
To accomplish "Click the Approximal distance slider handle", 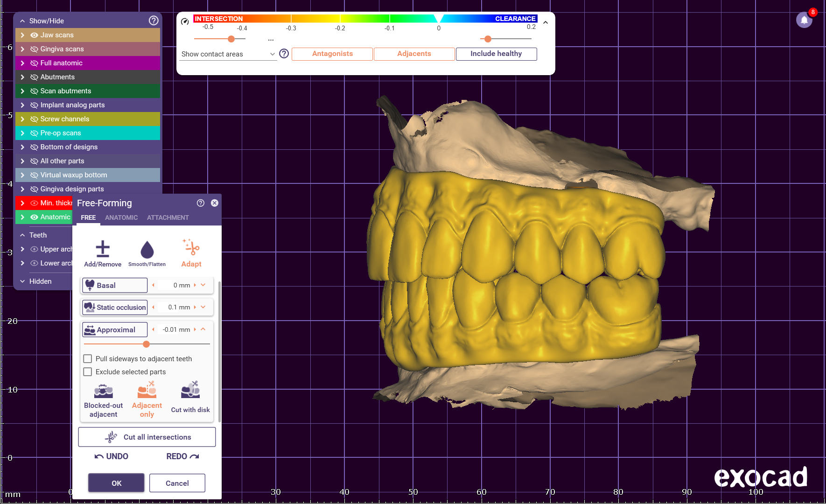I will (147, 344).
